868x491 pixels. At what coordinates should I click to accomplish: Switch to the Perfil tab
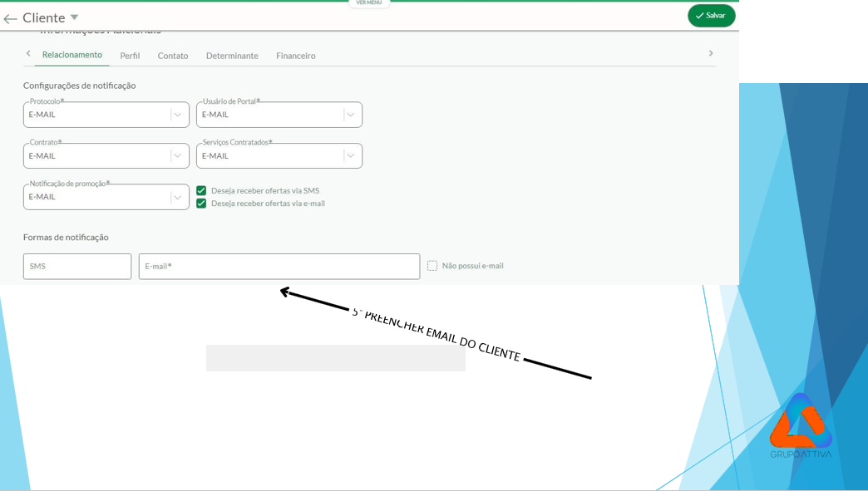130,56
